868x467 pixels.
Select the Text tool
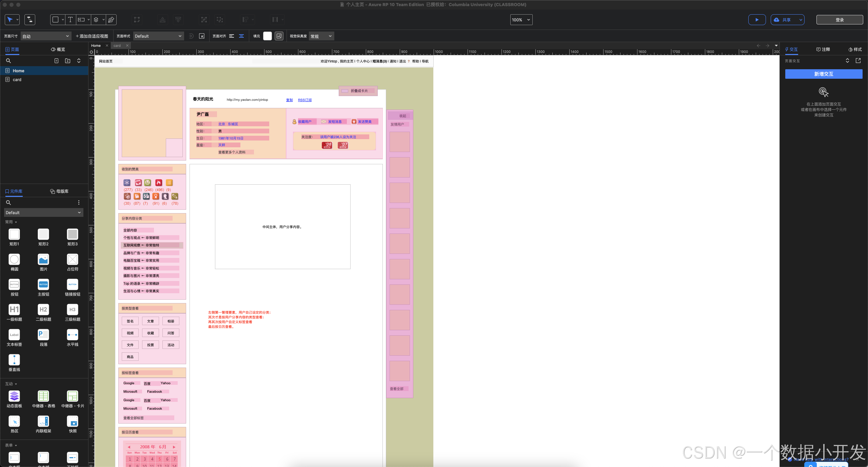(70, 20)
